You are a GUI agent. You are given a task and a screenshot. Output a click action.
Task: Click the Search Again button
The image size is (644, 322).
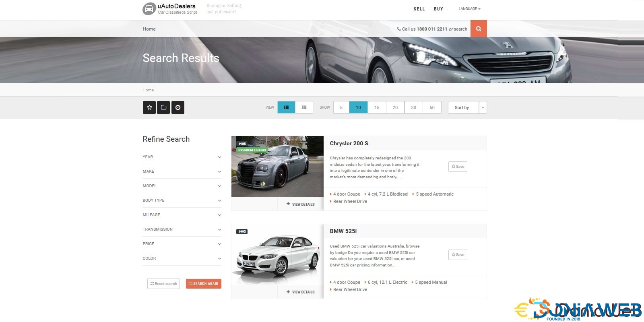(x=204, y=284)
